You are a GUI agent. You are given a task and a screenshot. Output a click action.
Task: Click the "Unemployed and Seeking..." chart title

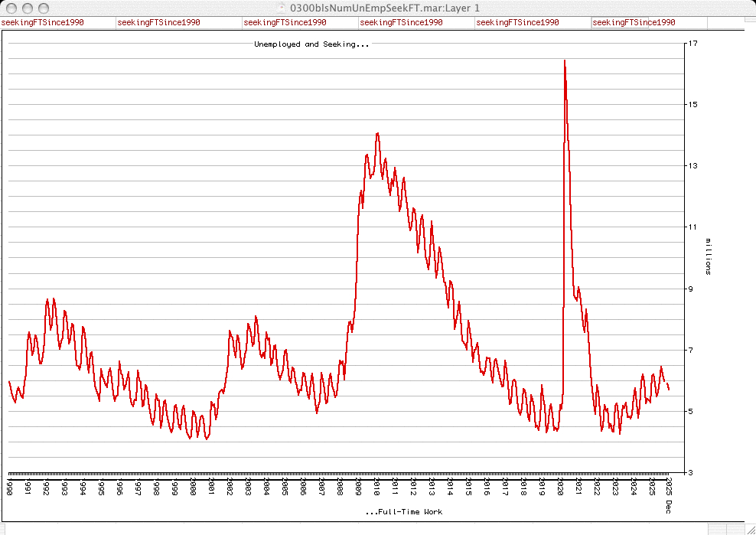311,44
